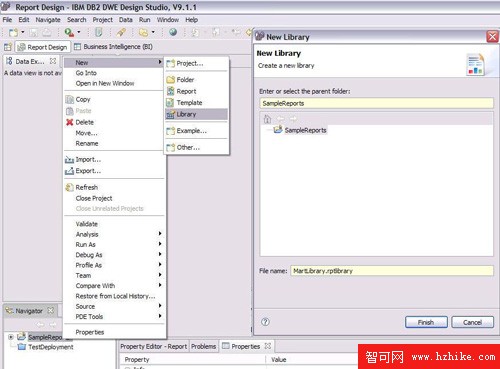Viewport: 500px width, 369px height.
Task: Choose Restore from Local History...
Action: pos(115,296)
